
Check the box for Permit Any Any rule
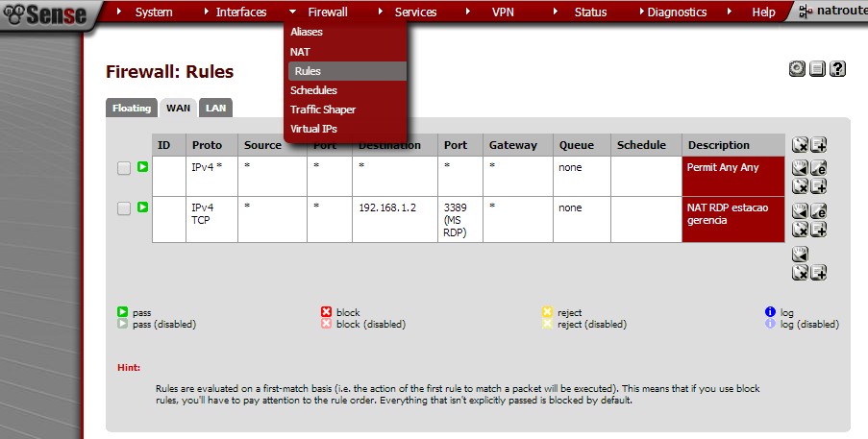[123, 168]
